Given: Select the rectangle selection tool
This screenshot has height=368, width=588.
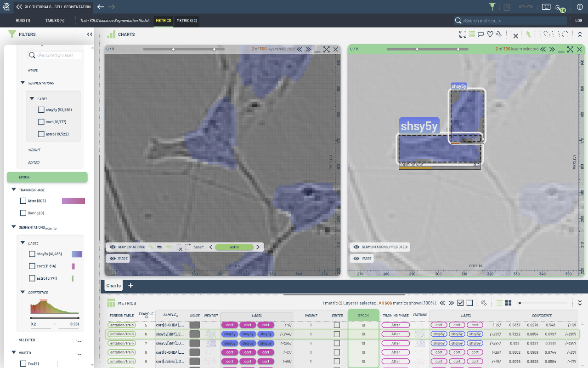Looking at the screenshot, I should (x=537, y=34).
